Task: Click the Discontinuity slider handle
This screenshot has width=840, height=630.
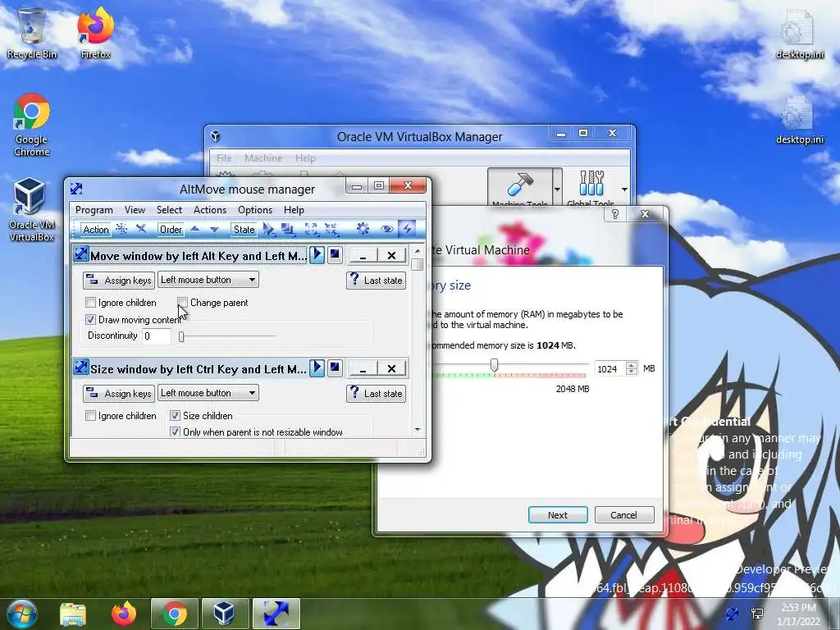Action: tap(181, 336)
